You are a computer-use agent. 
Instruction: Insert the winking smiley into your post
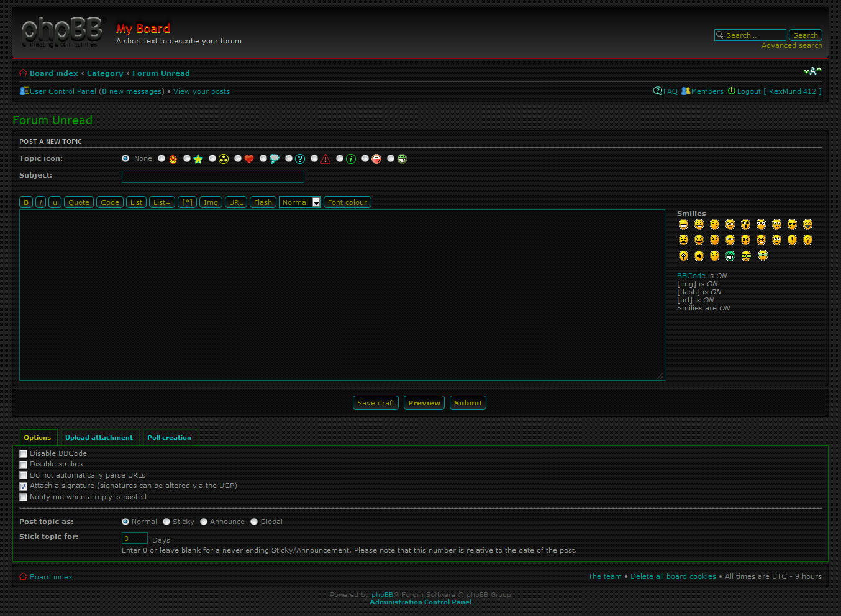point(714,224)
